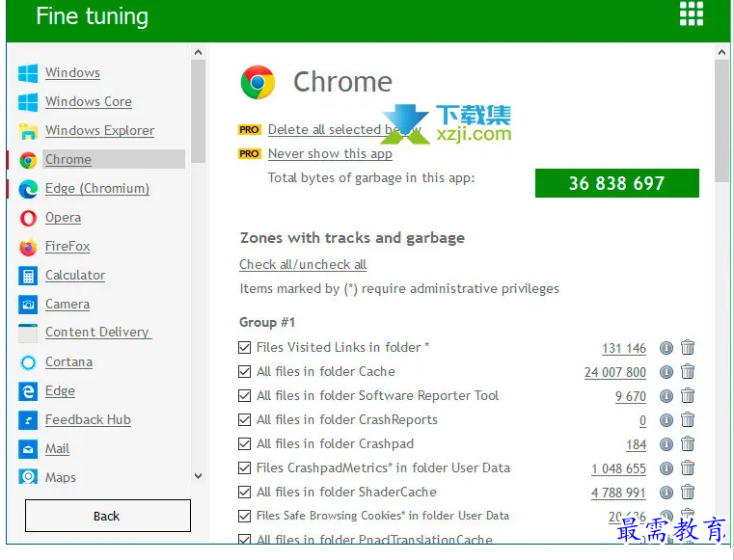This screenshot has width=734, height=560.
Task: Click the sidebar scrollbar thumb
Action: (198, 112)
